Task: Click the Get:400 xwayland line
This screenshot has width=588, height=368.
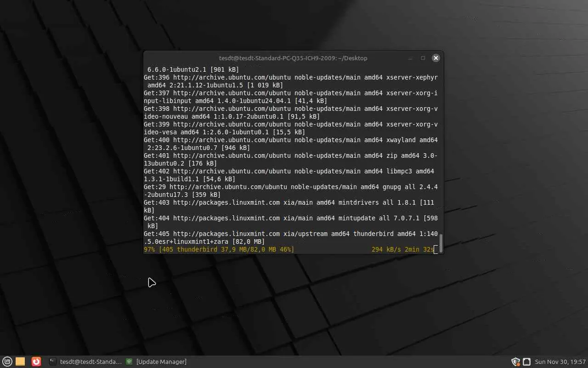Action: click(291, 144)
